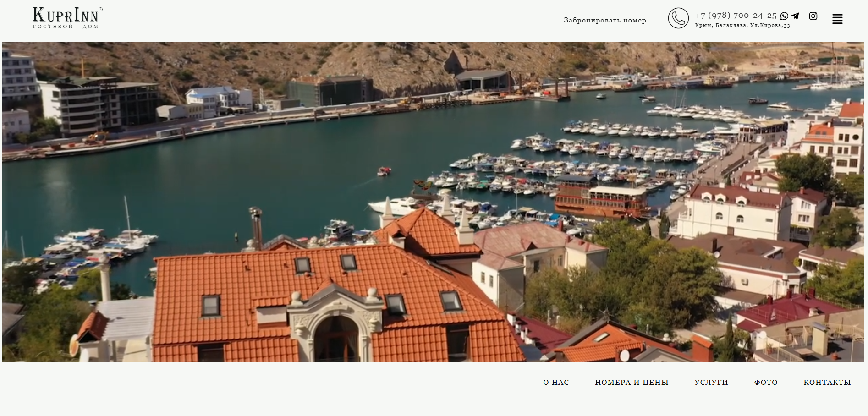Open the Instagram icon link
Image resolution: width=868 pixels, height=416 pixels.
(x=813, y=16)
